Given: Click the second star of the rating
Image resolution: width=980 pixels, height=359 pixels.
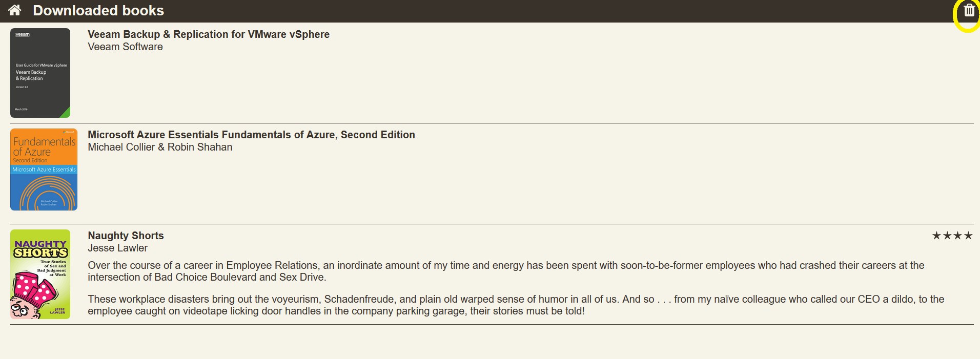Looking at the screenshot, I should [x=947, y=236].
